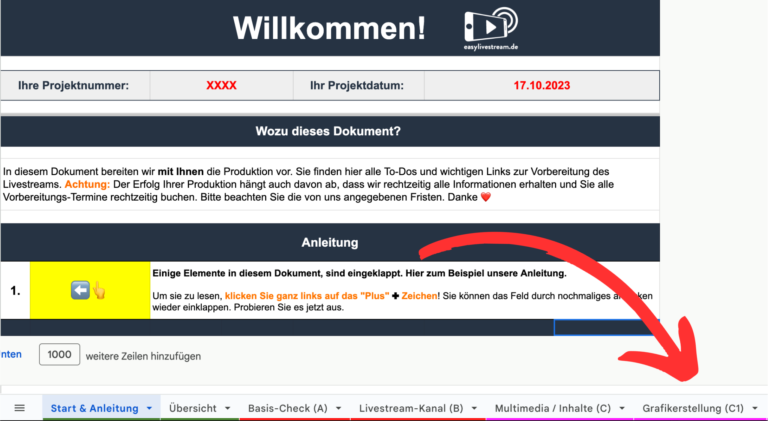The image size is (768, 421).
Task: Click the 1000 rows input field
Action: tap(59, 354)
